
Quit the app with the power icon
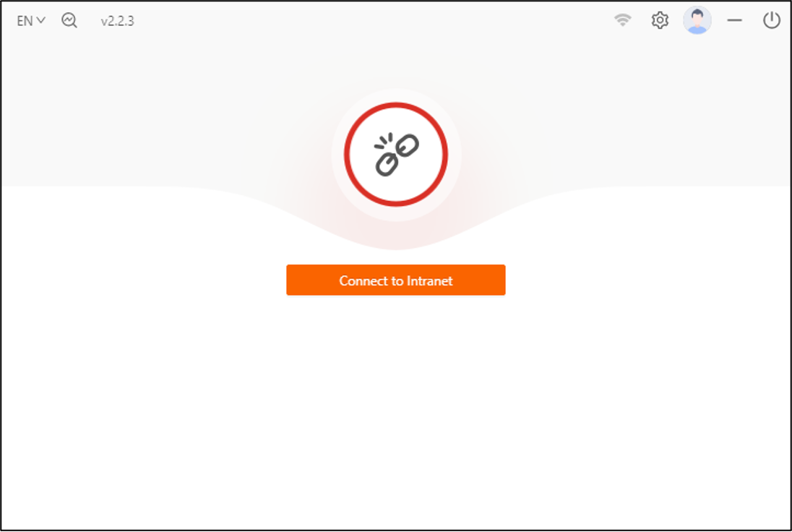click(x=771, y=20)
